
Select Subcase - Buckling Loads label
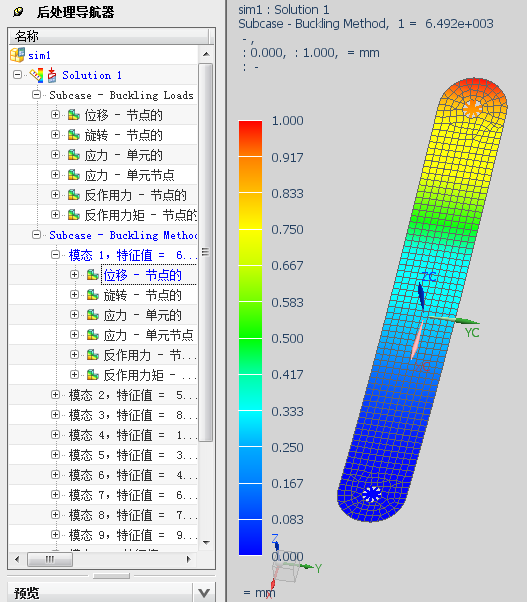(121, 95)
